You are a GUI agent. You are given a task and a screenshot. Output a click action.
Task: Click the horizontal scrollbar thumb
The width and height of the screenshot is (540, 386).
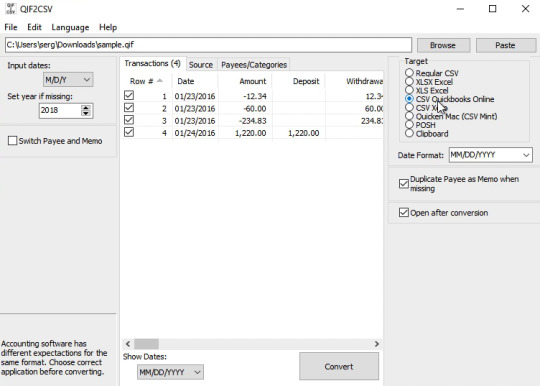coord(146,344)
